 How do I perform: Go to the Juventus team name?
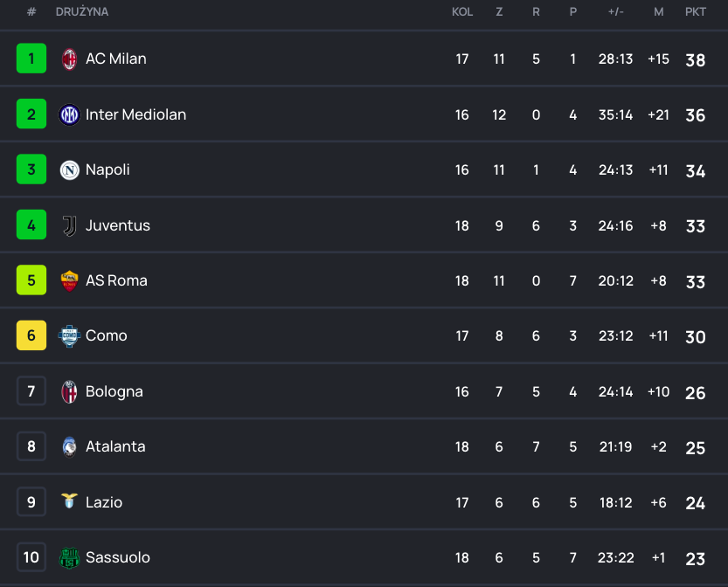coord(118,225)
